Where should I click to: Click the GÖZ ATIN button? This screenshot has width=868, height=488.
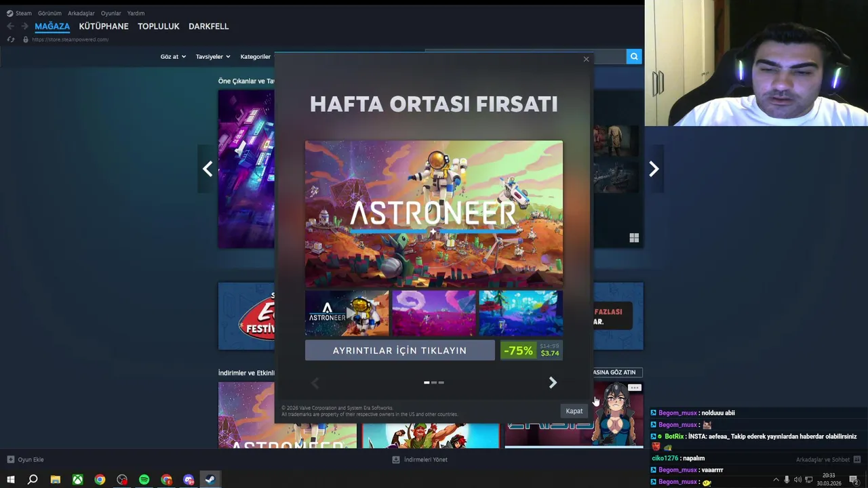coord(617,372)
